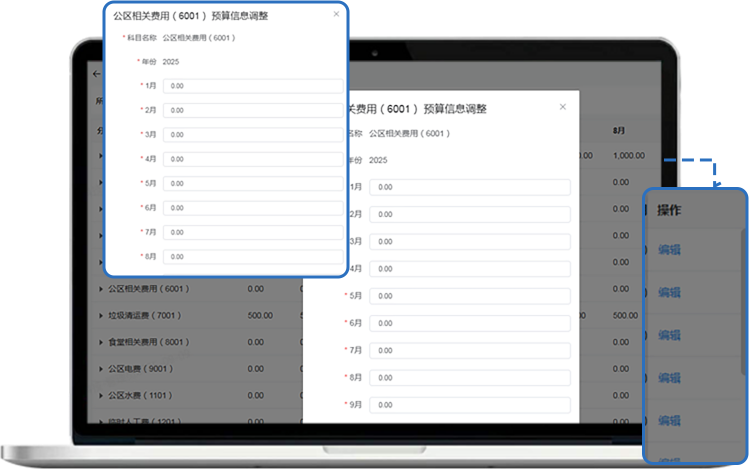The height and width of the screenshot is (469, 749).
Task: Expand the 公区电费 (9001) row
Action: (101, 367)
